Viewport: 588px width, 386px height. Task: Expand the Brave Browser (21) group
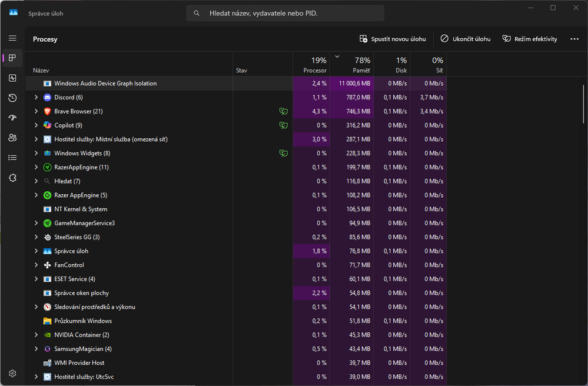pyautogui.click(x=36, y=111)
